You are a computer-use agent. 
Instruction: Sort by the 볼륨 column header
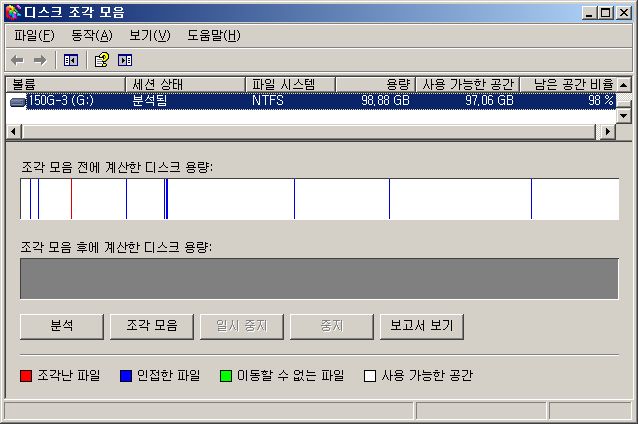pyautogui.click(x=66, y=85)
